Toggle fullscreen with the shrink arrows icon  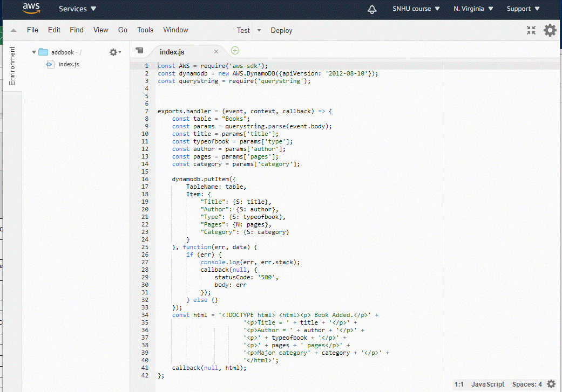[531, 30]
